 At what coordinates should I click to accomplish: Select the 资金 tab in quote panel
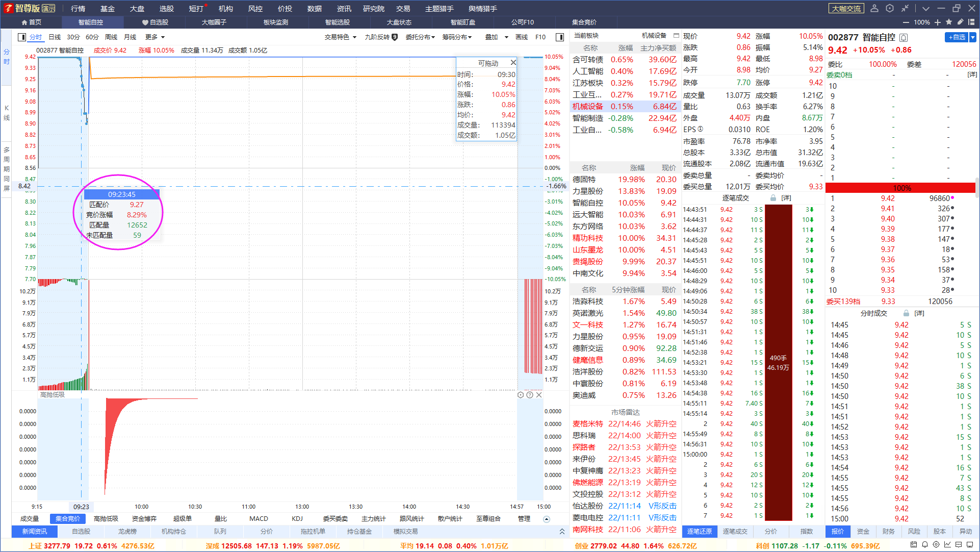click(x=863, y=532)
